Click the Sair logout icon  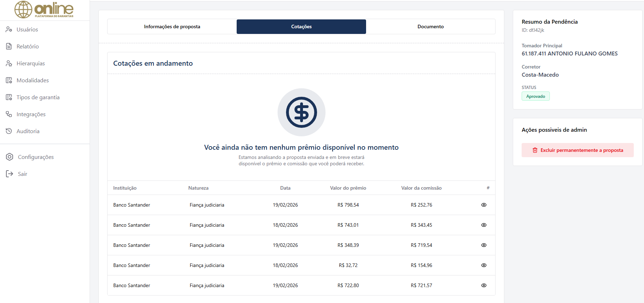pyautogui.click(x=10, y=174)
